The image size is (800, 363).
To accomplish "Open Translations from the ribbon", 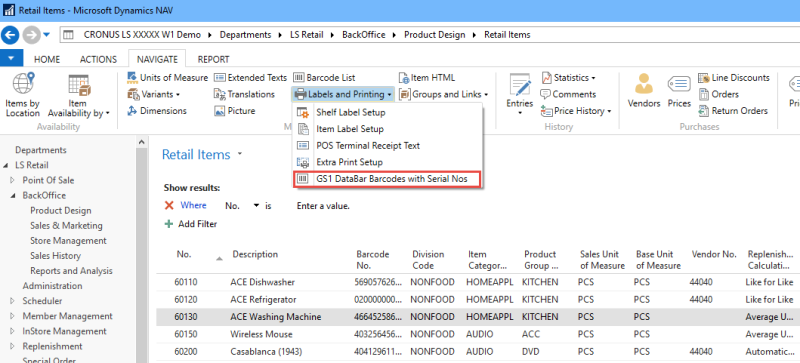I will pyautogui.click(x=244, y=94).
